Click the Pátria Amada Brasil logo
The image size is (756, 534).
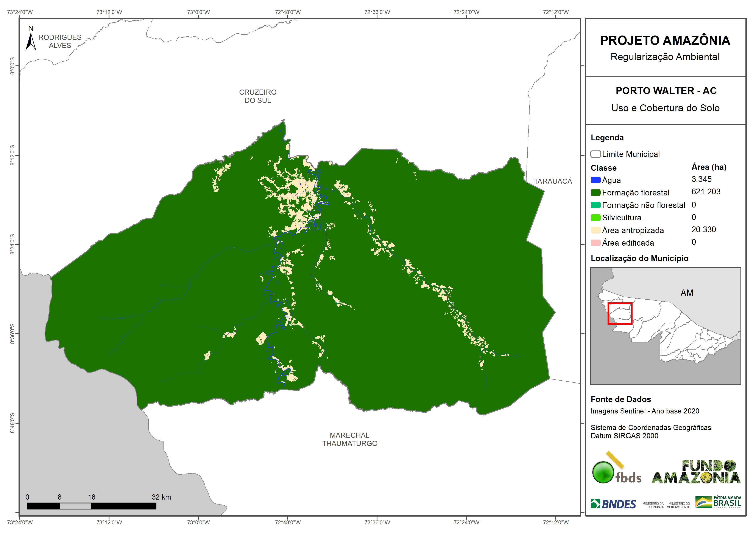(x=718, y=502)
